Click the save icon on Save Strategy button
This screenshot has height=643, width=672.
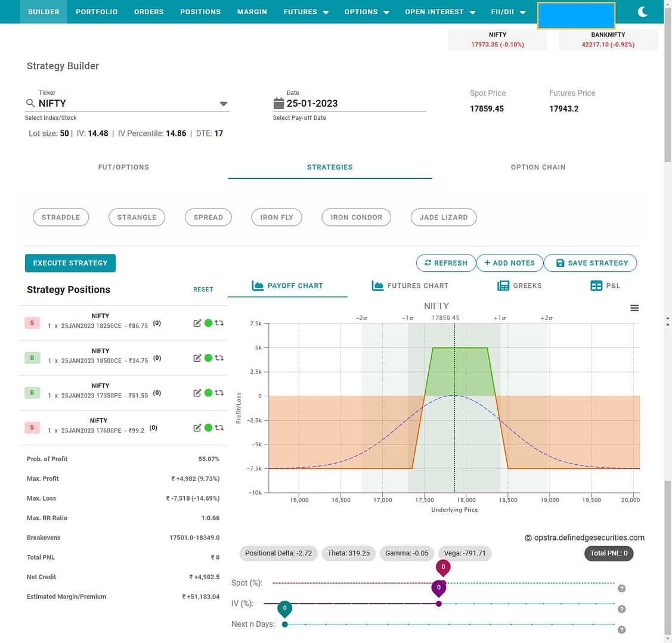pos(560,263)
